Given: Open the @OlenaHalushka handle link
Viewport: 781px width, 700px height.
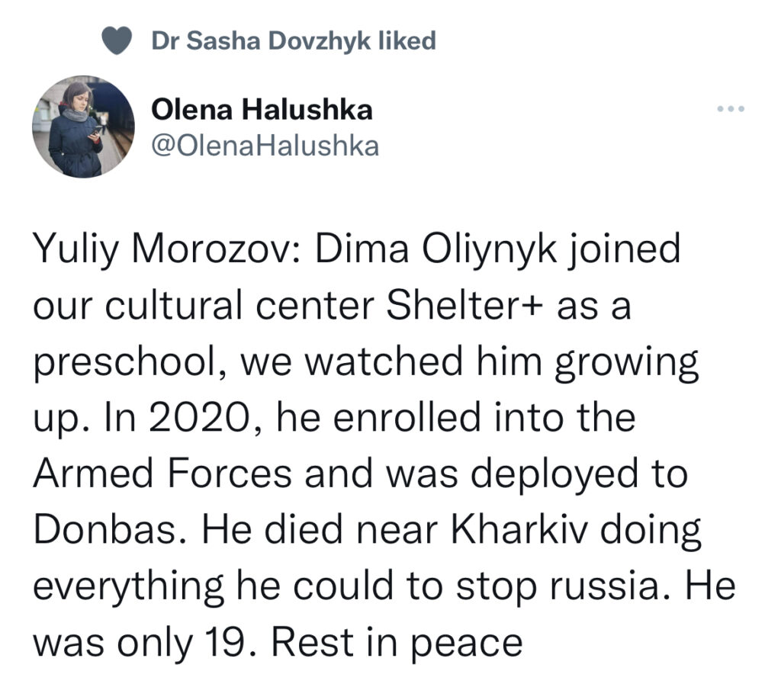Looking at the screenshot, I should click(x=265, y=146).
